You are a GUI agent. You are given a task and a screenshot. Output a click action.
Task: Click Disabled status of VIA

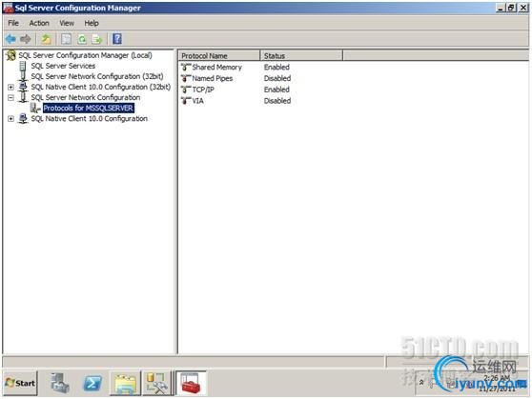pyautogui.click(x=277, y=101)
